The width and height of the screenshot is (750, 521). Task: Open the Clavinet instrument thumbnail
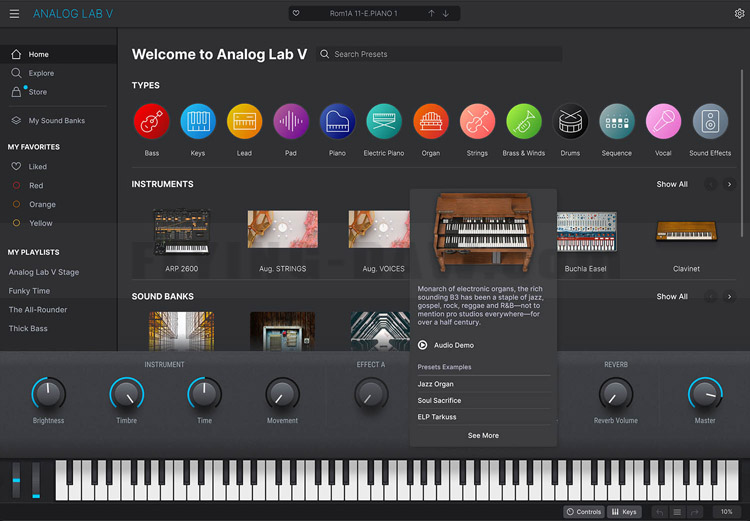[x=686, y=231]
